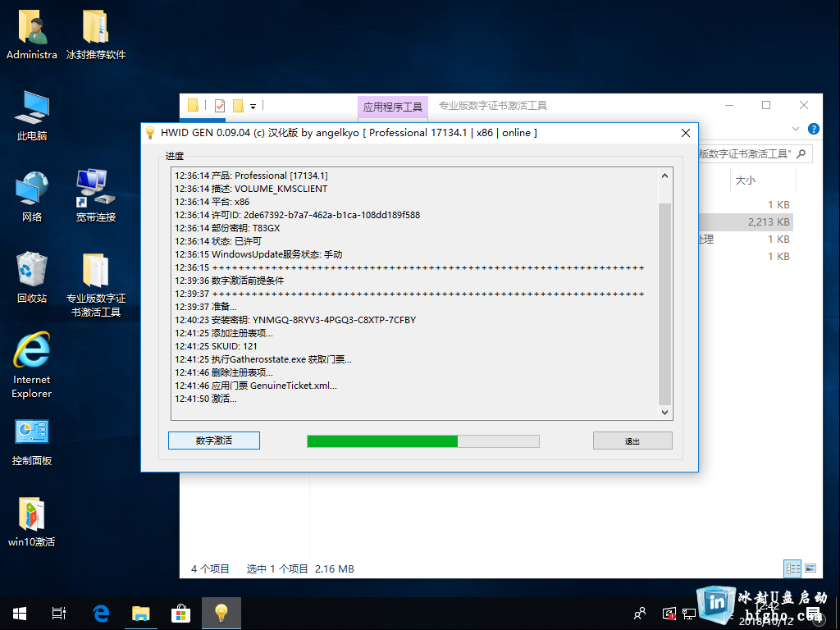The image size is (840, 630).
Task: Open the Administrator folder on the desktop
Action: [32, 34]
